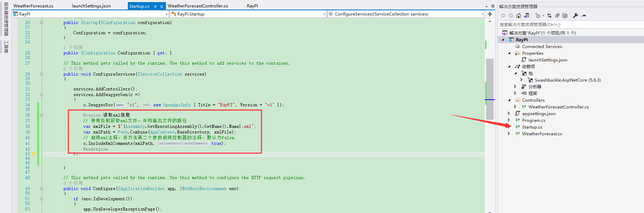
Task: Go forward in Solution Explorer
Action: [x=511, y=16]
